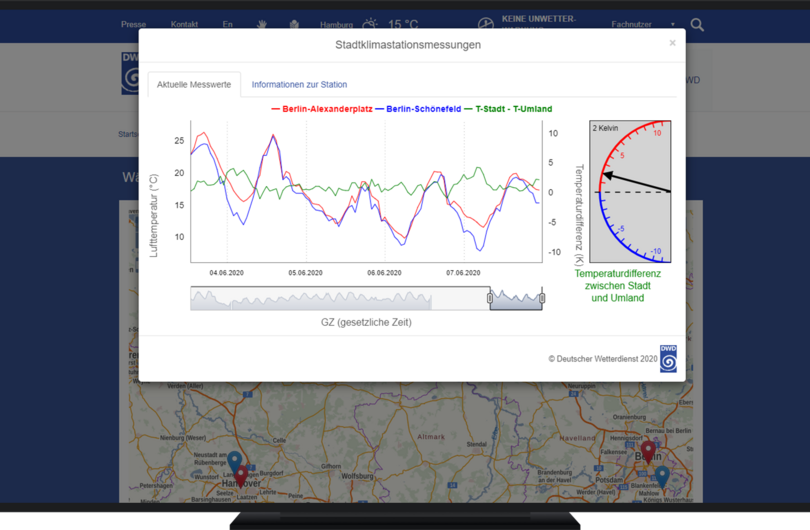810x530 pixels.
Task: Open the Kontakt header link
Action: [x=184, y=24]
